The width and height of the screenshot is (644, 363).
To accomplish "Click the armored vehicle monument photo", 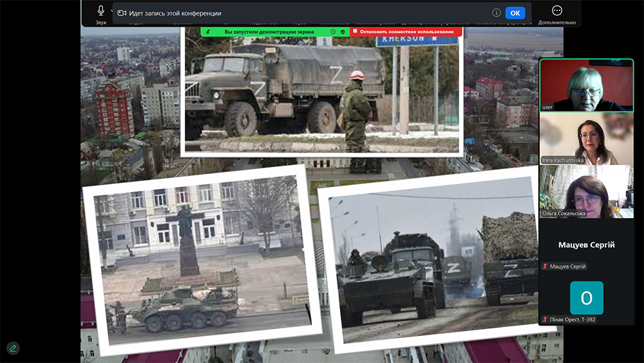I will point(200,258).
